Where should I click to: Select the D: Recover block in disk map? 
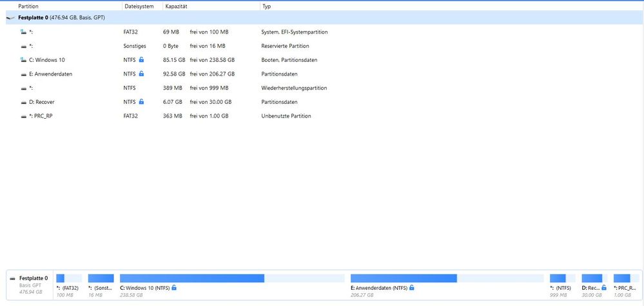pyautogui.click(x=594, y=283)
